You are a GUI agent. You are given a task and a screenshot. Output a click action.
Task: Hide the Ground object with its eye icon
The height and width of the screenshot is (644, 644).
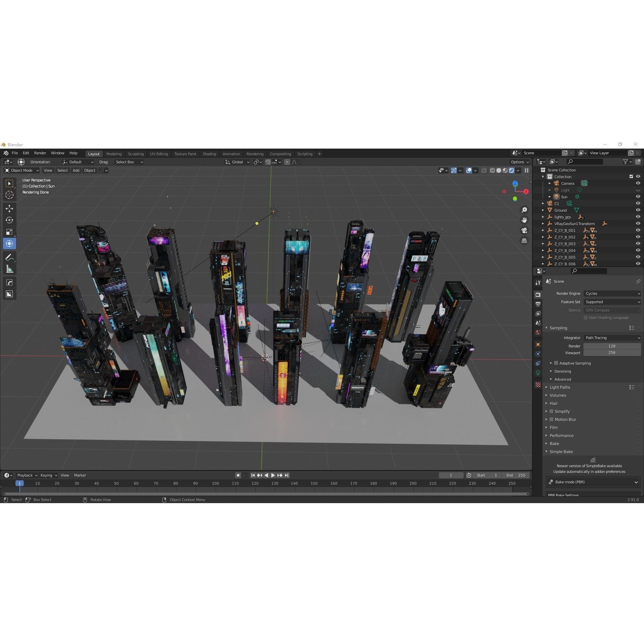pos(638,210)
